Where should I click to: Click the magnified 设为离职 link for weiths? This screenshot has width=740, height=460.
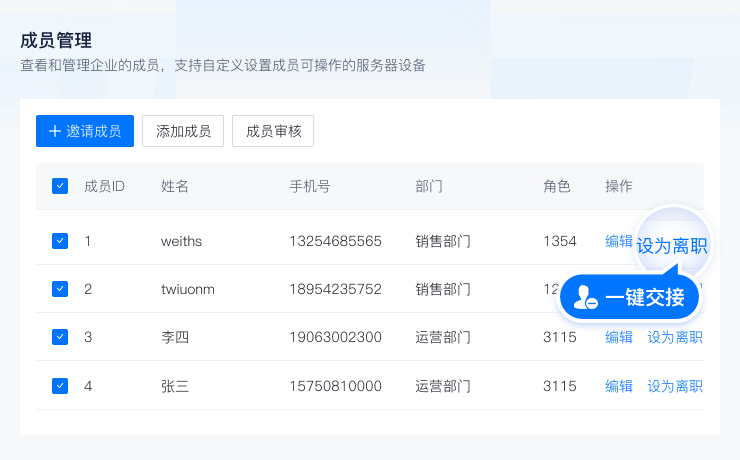coord(672,246)
